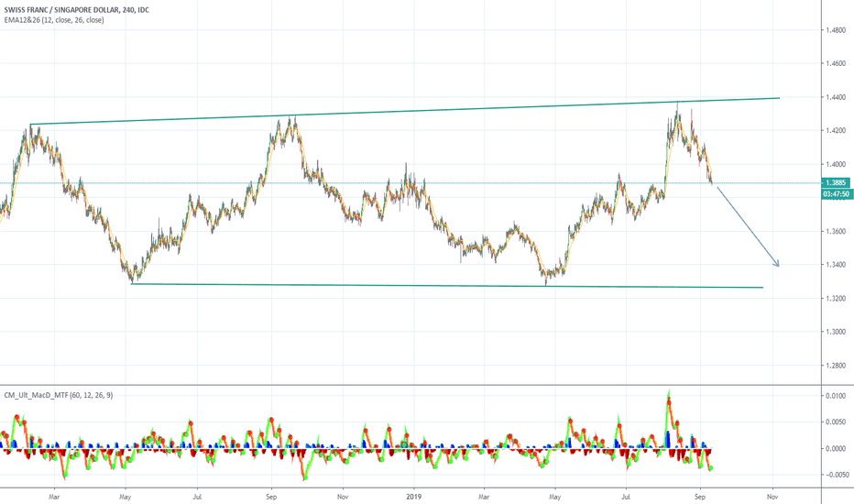The width and height of the screenshot is (854, 504).
Task: Open the CM_Ult_MacD_MTF indicator label
Action: tap(59, 395)
